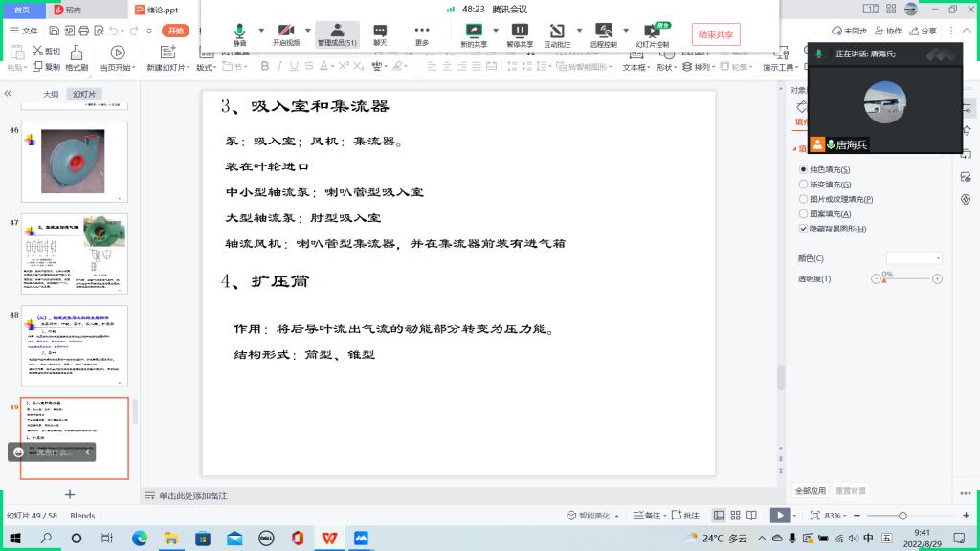The height and width of the screenshot is (551, 980).
Task: Select solid fill (纯色填充) radio button
Action: [x=803, y=169]
